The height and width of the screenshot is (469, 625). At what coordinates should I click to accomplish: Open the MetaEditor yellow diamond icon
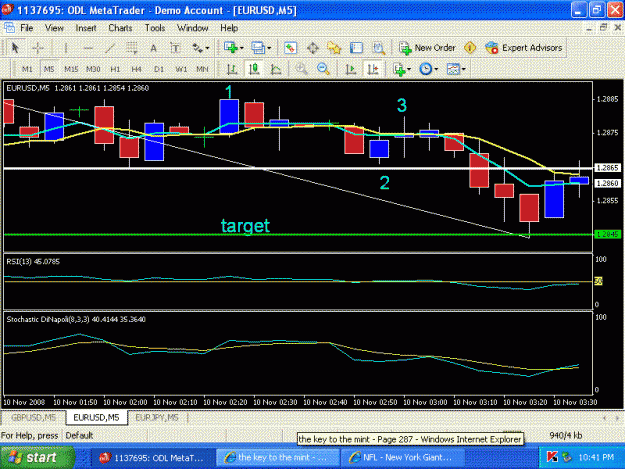pyautogui.click(x=470, y=48)
